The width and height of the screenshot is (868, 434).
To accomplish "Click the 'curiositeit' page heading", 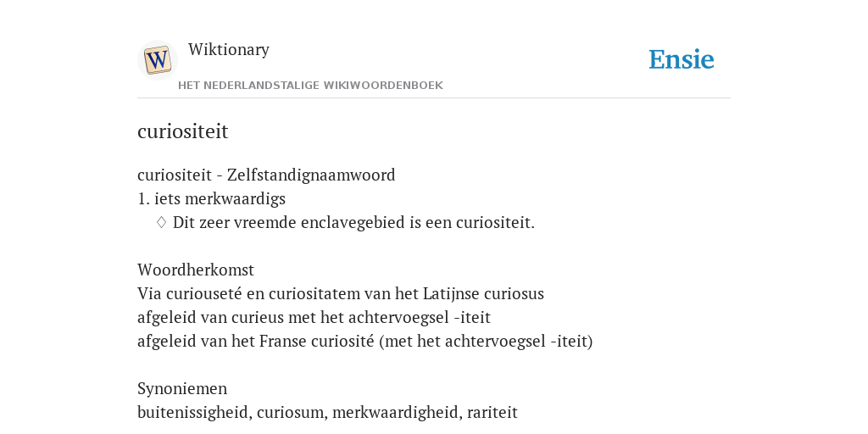I will click(183, 131).
